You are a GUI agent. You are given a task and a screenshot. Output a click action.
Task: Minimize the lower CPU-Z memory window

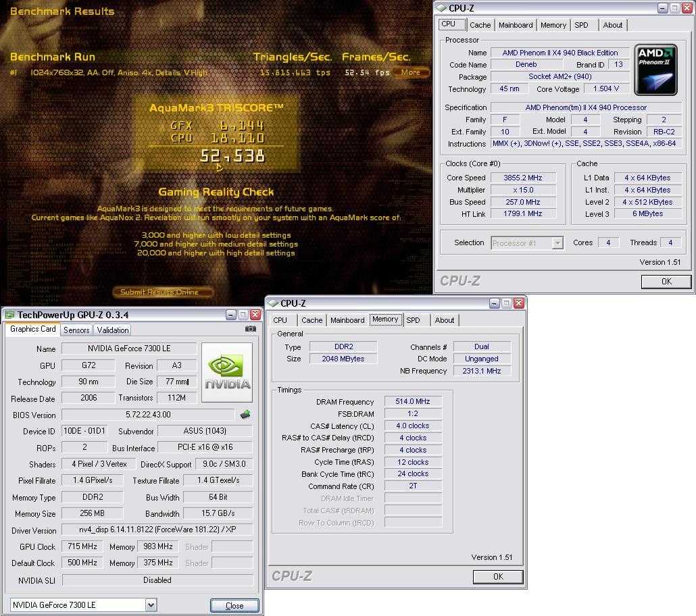point(494,303)
